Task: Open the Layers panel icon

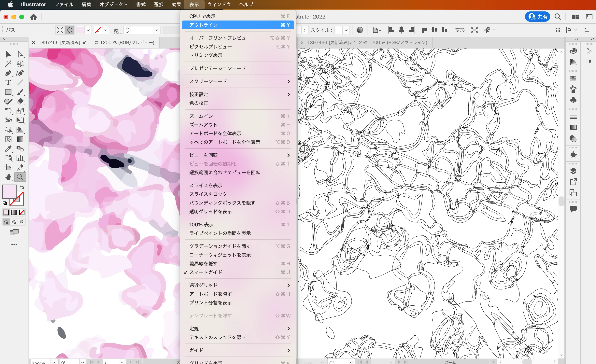Action: coord(573,171)
